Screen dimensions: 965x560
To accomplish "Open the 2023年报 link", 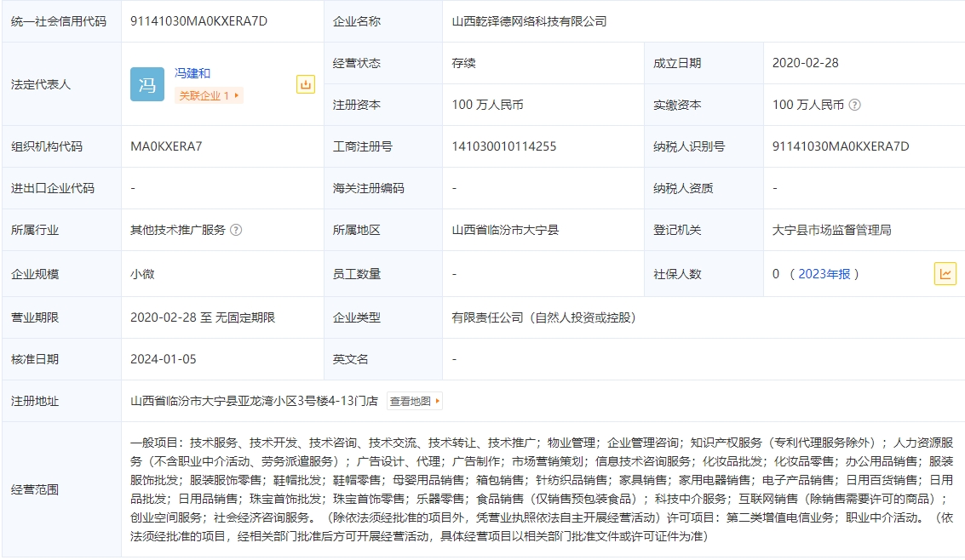I will [x=824, y=274].
